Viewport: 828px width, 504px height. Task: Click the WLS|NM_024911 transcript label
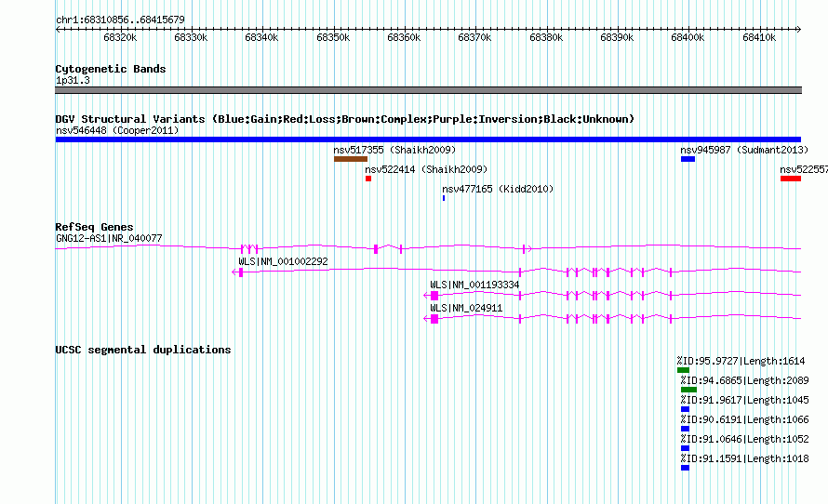[466, 308]
